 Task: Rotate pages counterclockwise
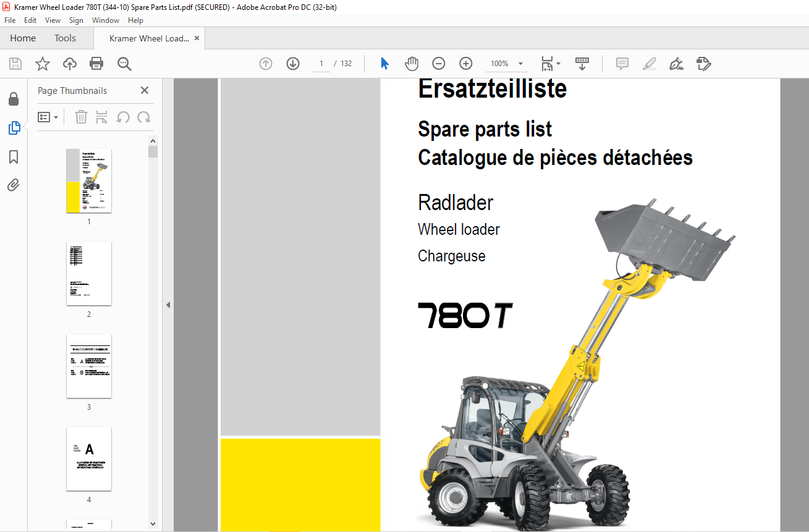[123, 117]
